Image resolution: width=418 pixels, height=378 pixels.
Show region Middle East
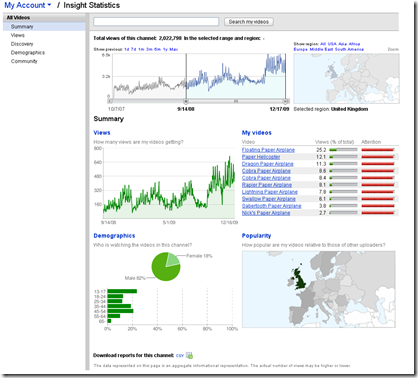tap(321, 49)
